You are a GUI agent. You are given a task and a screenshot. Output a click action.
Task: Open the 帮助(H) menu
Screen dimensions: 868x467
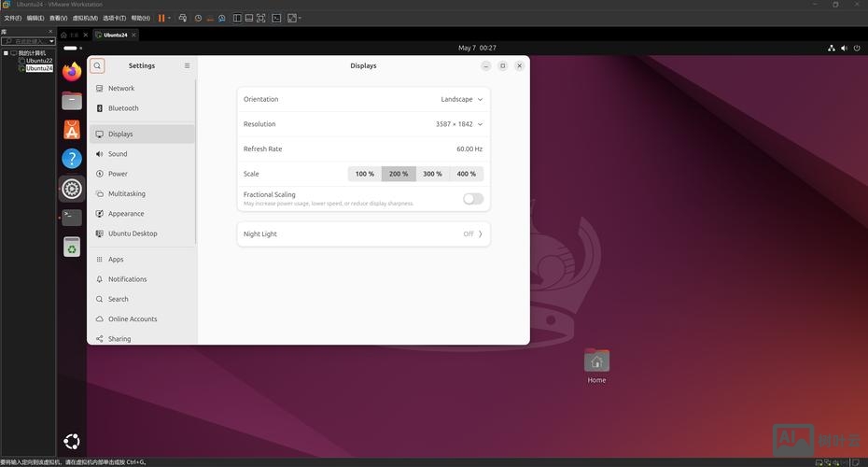(141, 19)
